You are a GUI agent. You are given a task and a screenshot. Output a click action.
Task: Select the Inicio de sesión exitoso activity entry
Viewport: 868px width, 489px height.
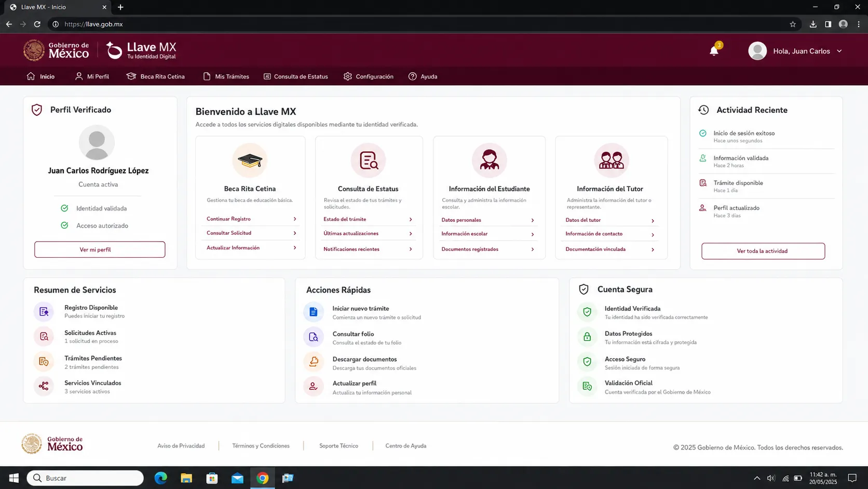point(766,136)
